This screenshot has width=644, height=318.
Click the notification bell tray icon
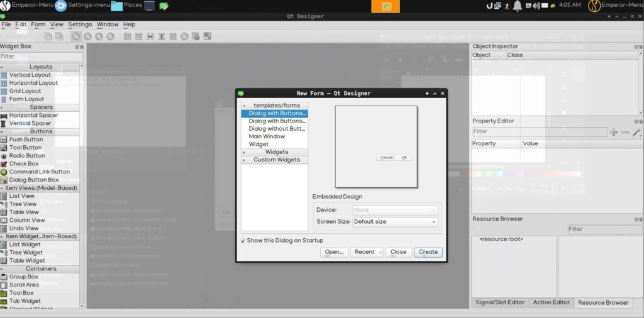click(x=518, y=6)
